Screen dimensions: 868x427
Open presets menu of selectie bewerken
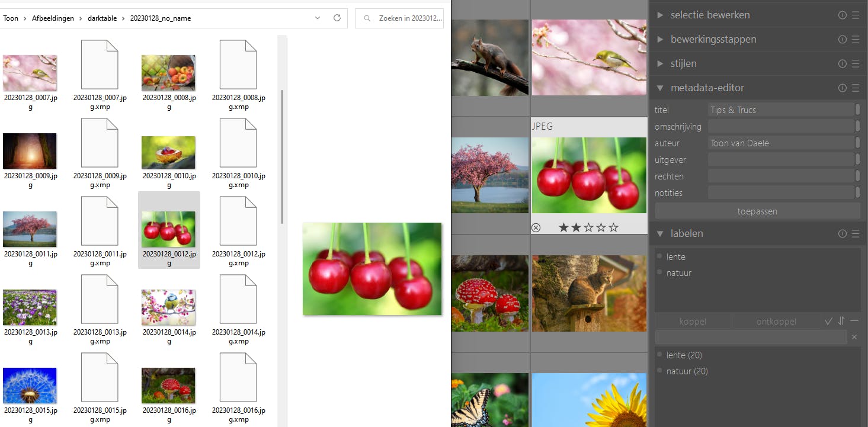(x=856, y=15)
